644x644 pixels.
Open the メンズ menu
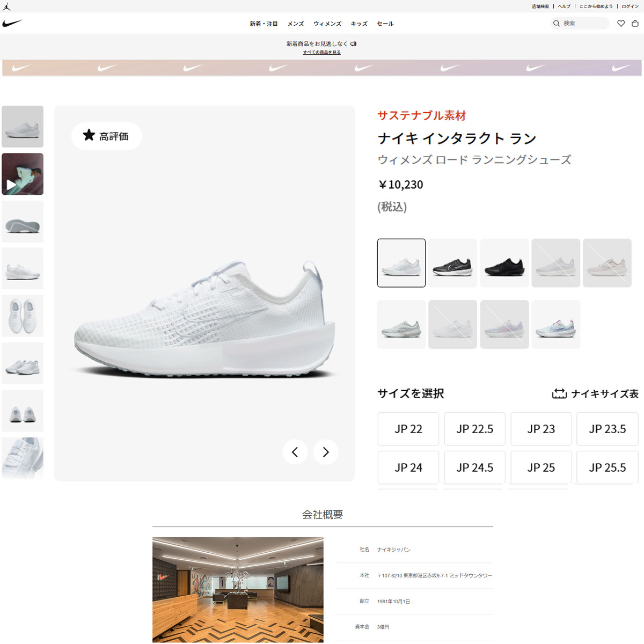[x=296, y=24]
